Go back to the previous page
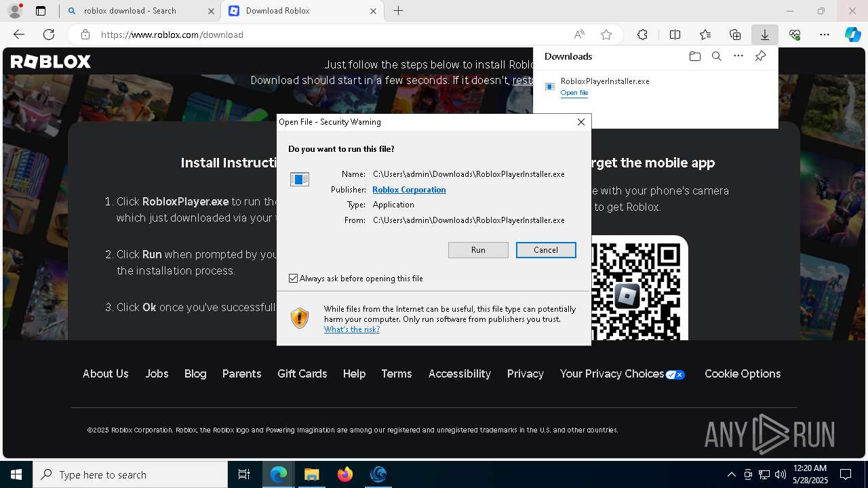This screenshot has width=868, height=488. click(x=19, y=35)
